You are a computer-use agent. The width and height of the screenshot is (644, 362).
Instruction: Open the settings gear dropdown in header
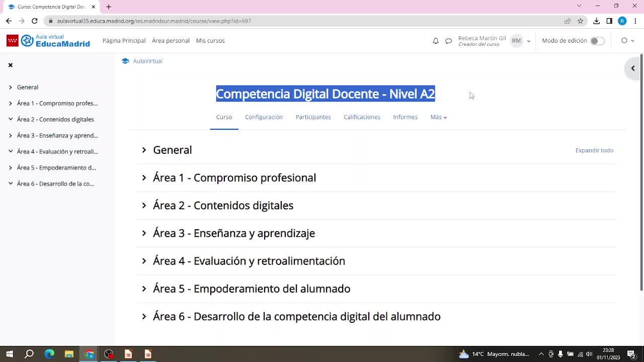coord(627,41)
